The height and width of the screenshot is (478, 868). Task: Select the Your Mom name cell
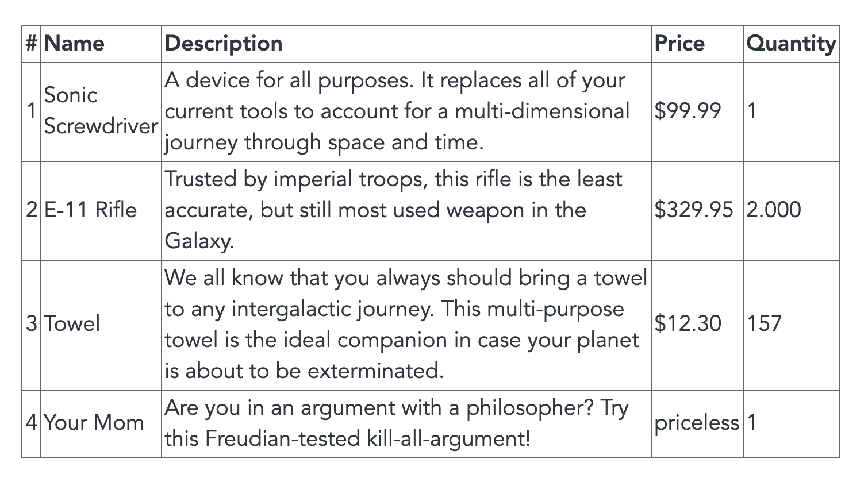click(x=94, y=423)
